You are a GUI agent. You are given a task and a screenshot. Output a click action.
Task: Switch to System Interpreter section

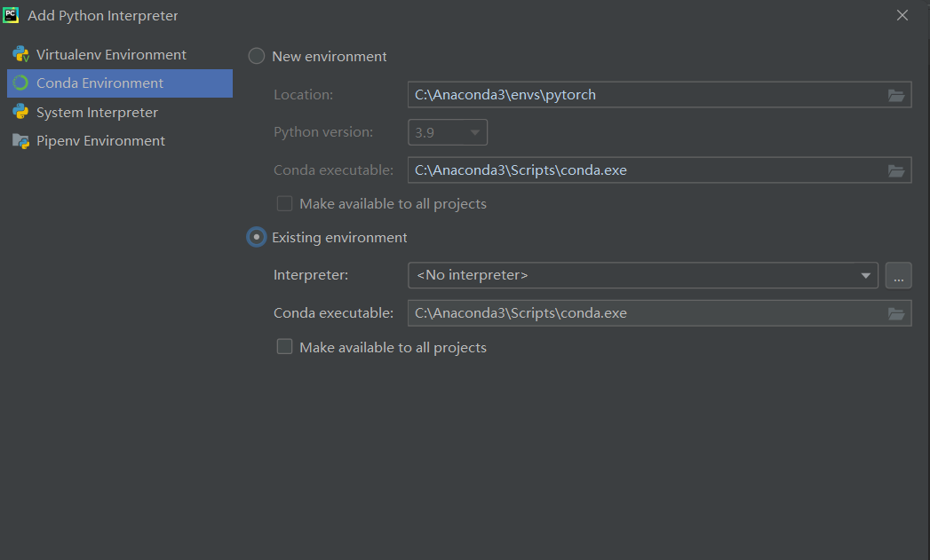(x=95, y=112)
